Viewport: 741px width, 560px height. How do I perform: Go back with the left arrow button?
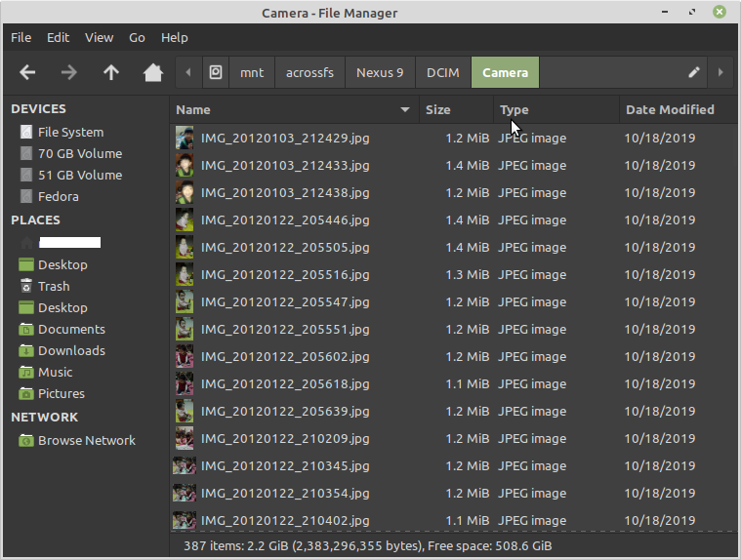(x=27, y=72)
